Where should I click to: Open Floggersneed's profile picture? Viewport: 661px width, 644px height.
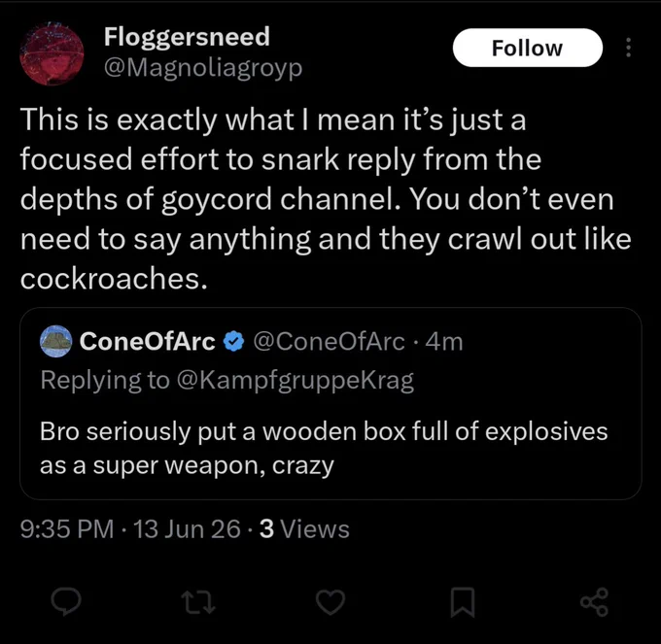52,54
